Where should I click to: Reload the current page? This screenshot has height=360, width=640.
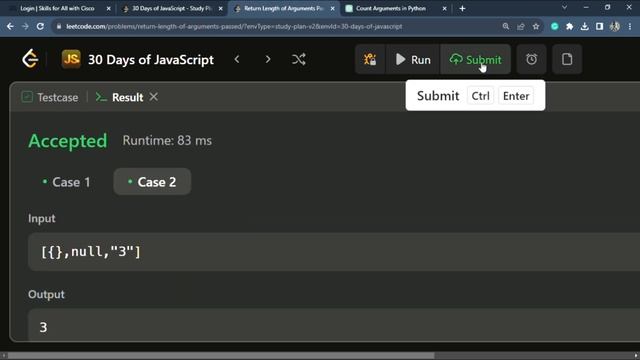click(x=40, y=26)
